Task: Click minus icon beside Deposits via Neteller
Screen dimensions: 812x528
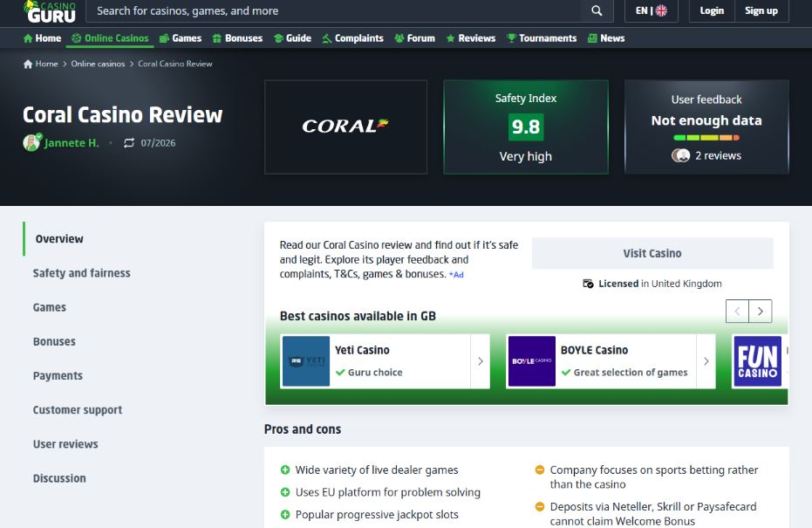Action: point(540,507)
